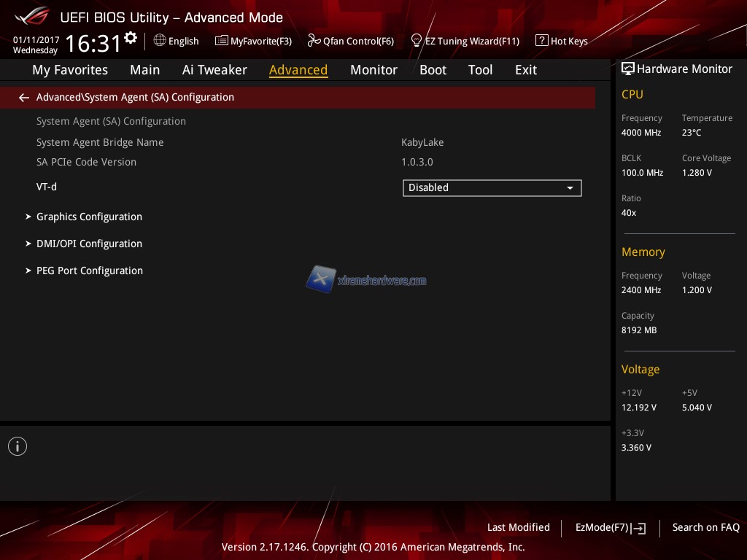Switch to EzMode(F7)
The image size is (747, 560).
coord(610,528)
